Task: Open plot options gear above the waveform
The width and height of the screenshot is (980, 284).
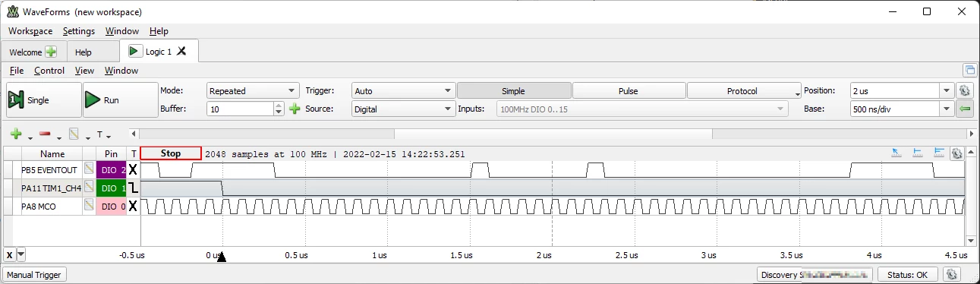Action: [957, 153]
